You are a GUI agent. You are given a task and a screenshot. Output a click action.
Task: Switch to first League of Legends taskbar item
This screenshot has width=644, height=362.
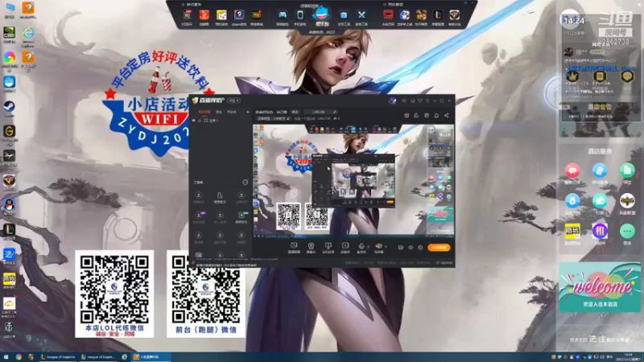click(x=58, y=357)
